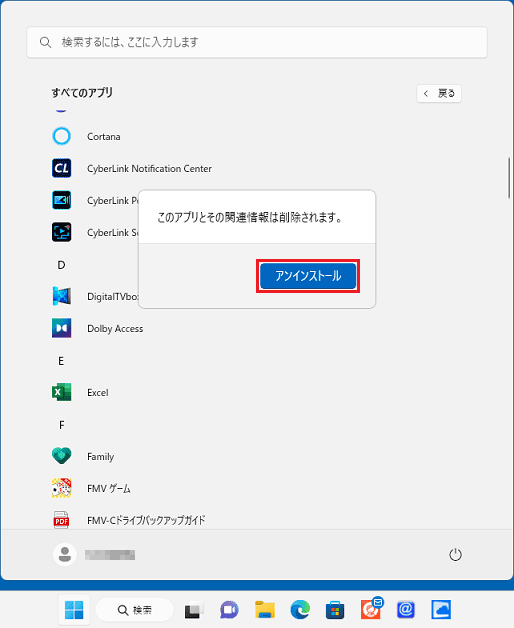The image size is (514, 628).
Task: Select the FMV ゲーム label
Action: pos(109,489)
